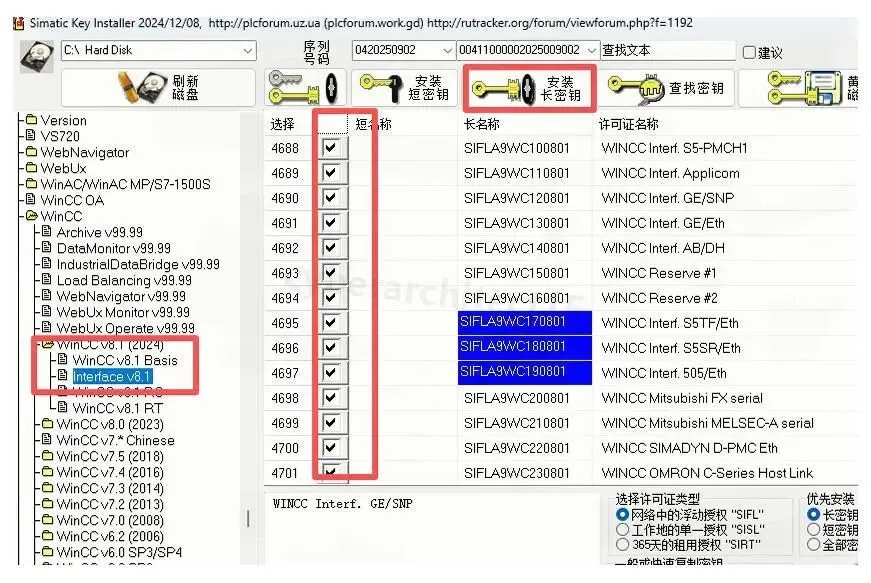The image size is (871, 583).
Task: Click WINCC Interf. Applicom license name
Action: click(670, 173)
